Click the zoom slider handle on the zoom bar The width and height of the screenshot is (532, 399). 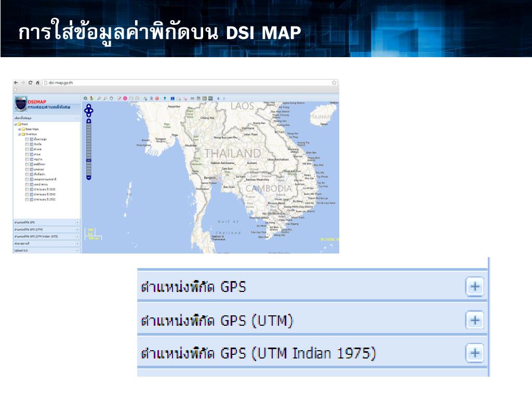(88, 161)
